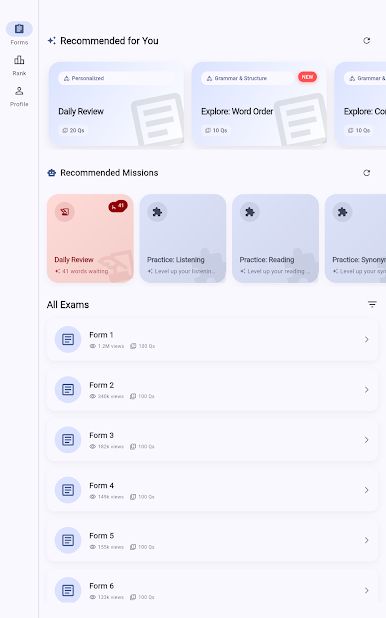This screenshot has height=618, width=386.
Task: Click the eye views icon on Form 1
Action: coord(93,346)
